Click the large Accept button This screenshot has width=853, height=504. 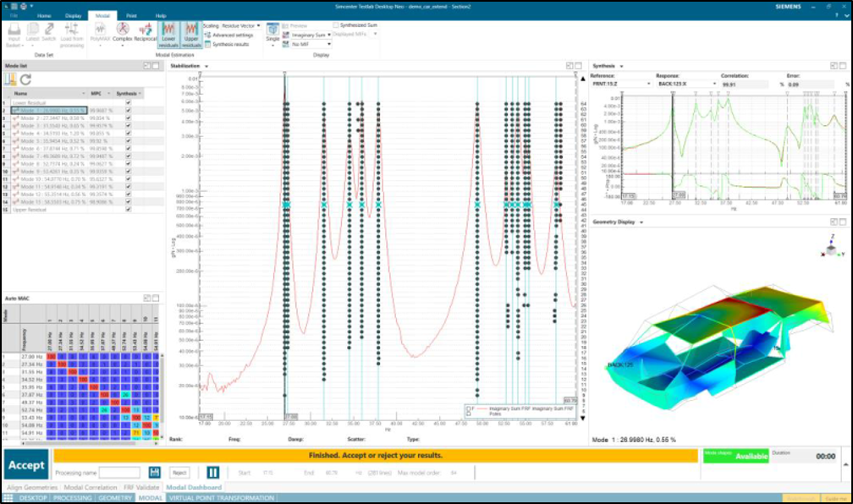point(26,465)
